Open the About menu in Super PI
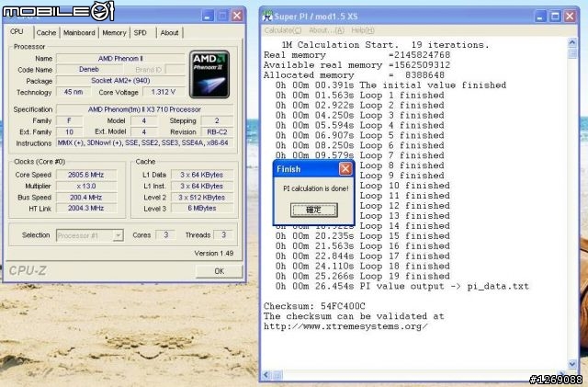Image resolution: width=588 pixels, height=387 pixels. (x=326, y=30)
